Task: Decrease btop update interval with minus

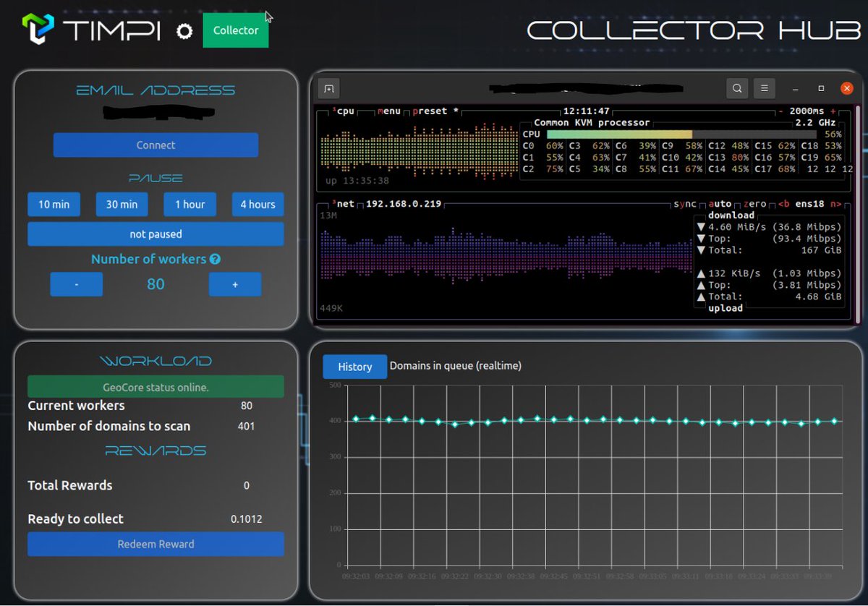Action: 780,112
